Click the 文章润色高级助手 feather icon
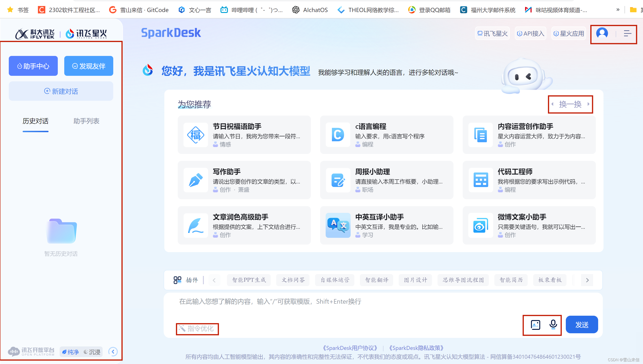 click(x=196, y=225)
